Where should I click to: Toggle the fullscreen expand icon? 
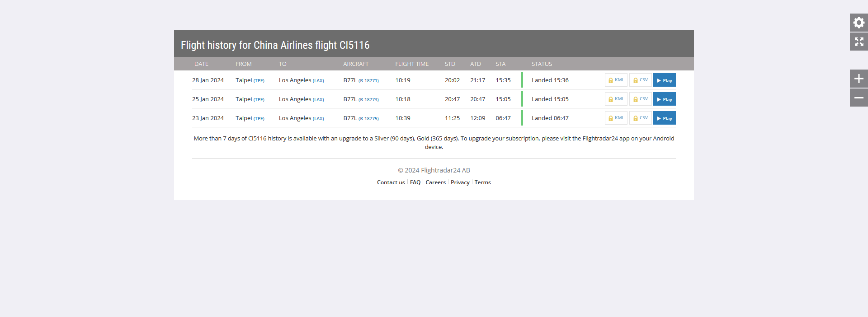point(859,42)
